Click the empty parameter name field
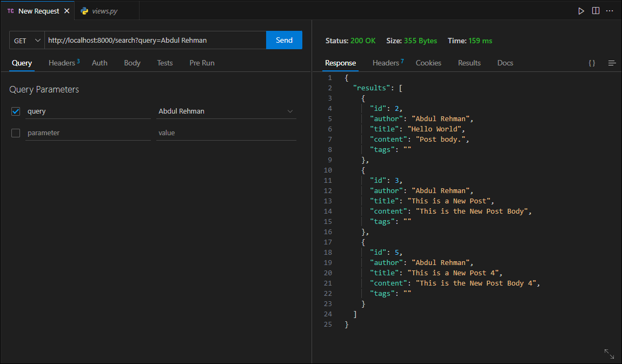The height and width of the screenshot is (364, 622). pos(88,133)
